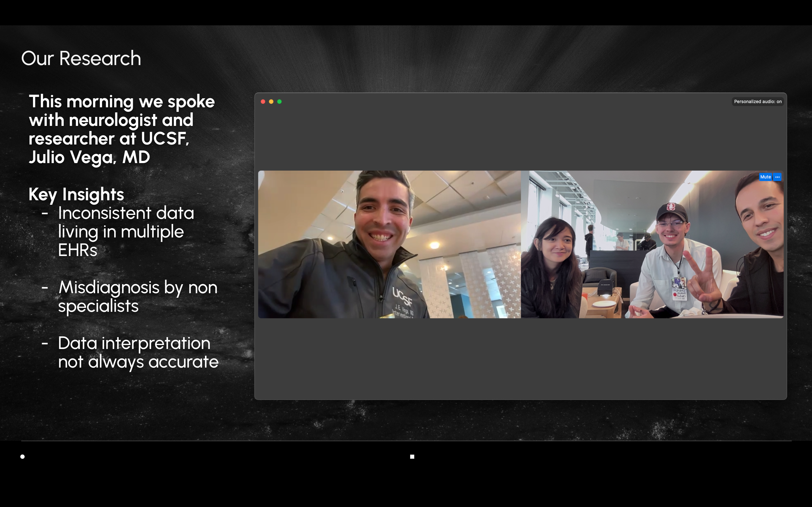Click the yellow minimize window dot
812x507 pixels.
tap(271, 102)
